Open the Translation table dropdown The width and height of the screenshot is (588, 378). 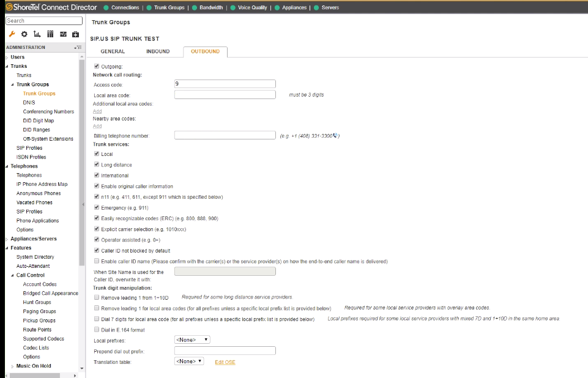[189, 361]
